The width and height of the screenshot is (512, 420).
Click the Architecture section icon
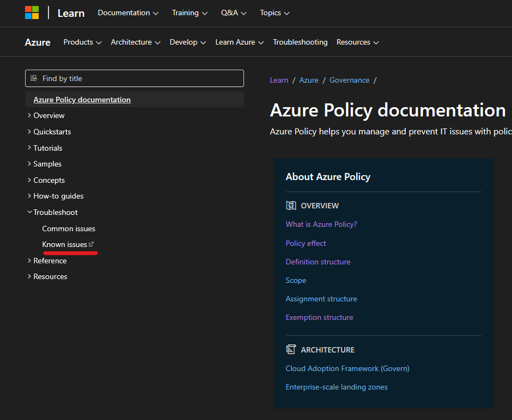[291, 350]
